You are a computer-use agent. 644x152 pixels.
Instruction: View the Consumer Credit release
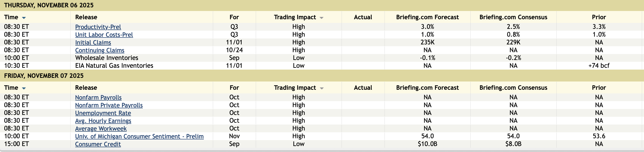pyautogui.click(x=98, y=144)
